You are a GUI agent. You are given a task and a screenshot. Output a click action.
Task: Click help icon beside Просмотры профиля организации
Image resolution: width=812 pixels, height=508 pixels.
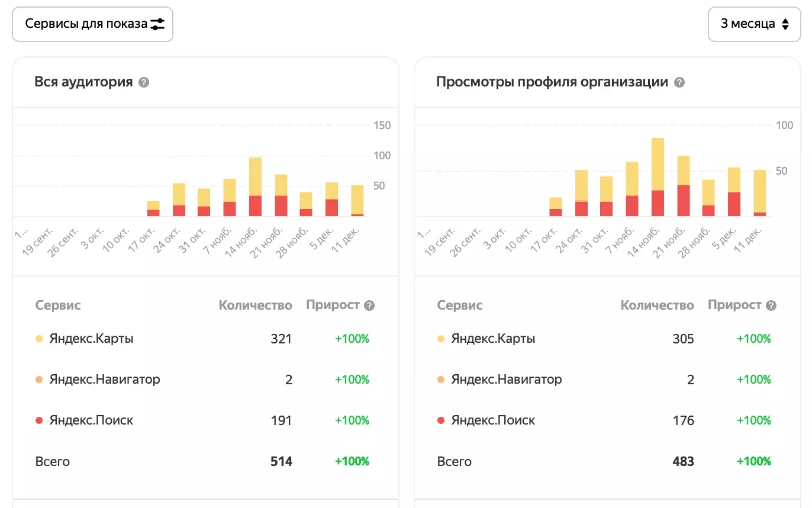pyautogui.click(x=679, y=82)
